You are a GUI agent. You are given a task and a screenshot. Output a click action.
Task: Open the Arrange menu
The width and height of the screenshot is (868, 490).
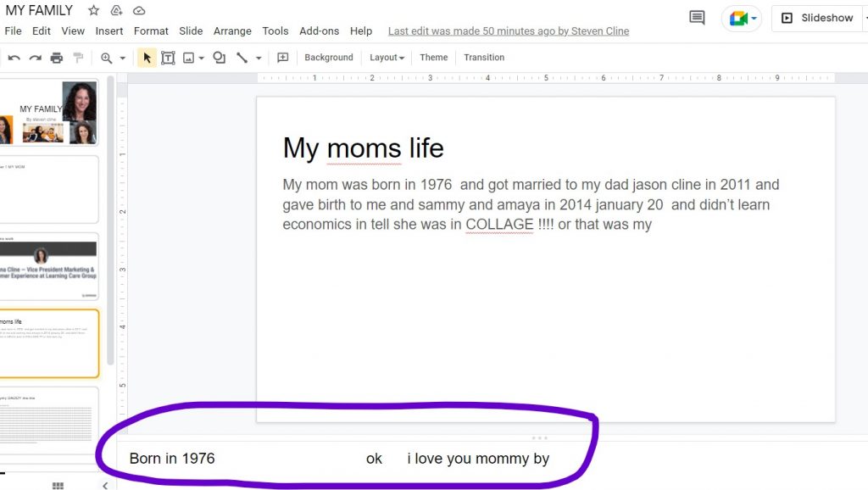tap(232, 31)
